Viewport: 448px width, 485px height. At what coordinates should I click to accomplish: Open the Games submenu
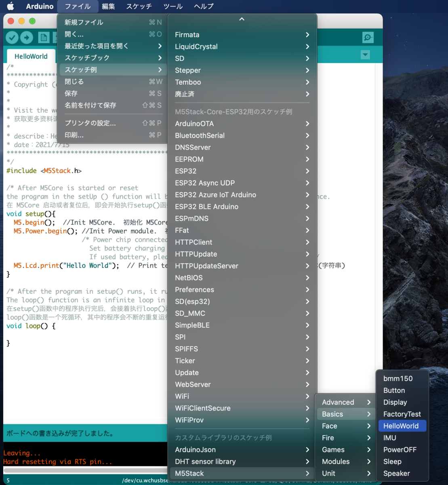[346, 450]
